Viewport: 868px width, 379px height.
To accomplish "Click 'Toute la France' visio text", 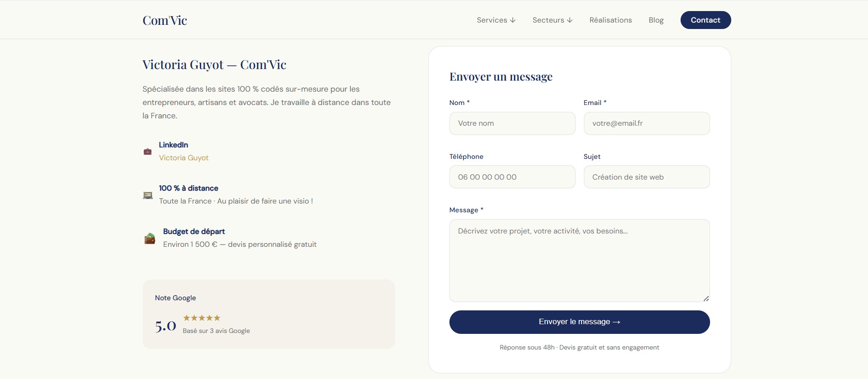I will [236, 201].
